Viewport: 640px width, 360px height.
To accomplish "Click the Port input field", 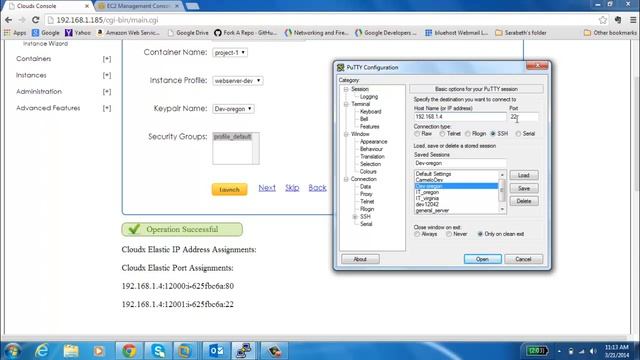I will tap(524, 117).
